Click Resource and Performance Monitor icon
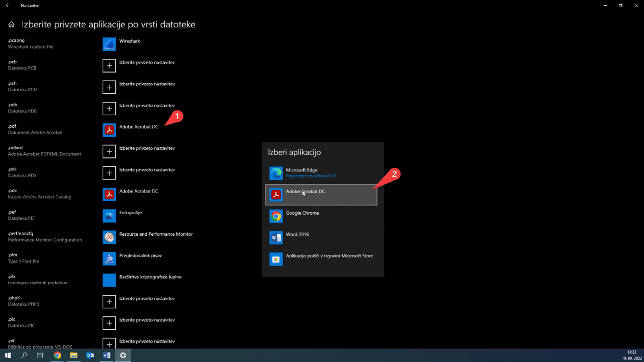 pos(109,237)
